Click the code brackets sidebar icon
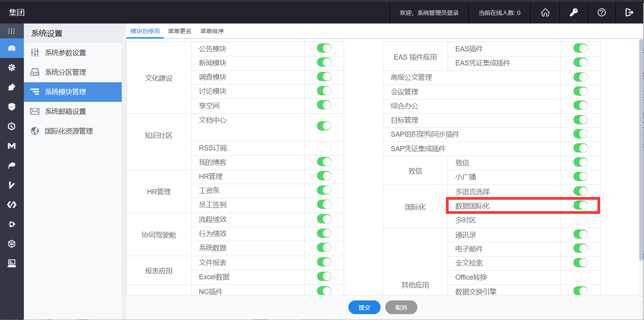Image resolution: width=644 pixels, height=320 pixels. pyautogui.click(x=12, y=204)
